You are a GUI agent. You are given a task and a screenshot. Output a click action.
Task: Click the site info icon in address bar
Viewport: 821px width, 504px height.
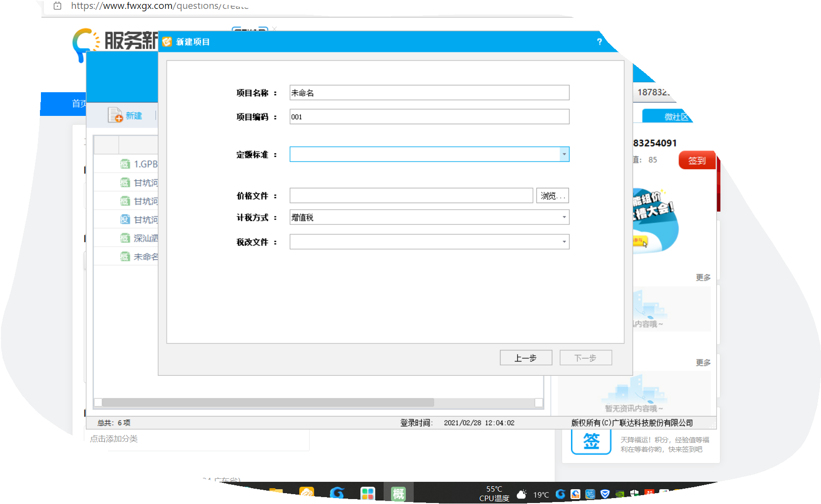click(58, 6)
